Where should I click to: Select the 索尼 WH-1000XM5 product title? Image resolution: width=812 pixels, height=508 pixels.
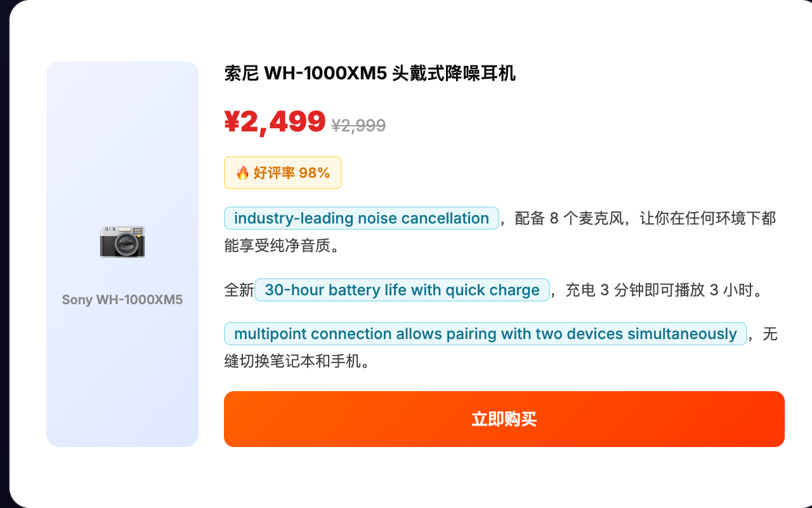click(x=369, y=74)
